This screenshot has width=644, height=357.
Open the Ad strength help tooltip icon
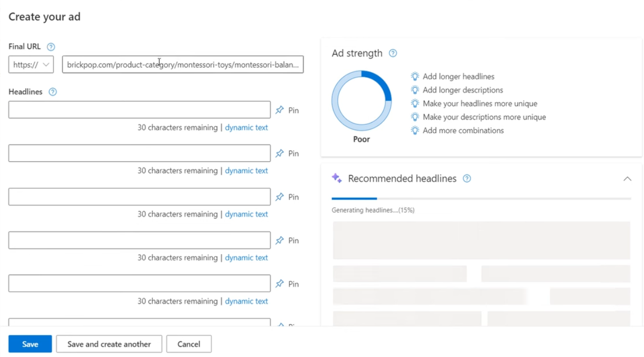click(393, 53)
